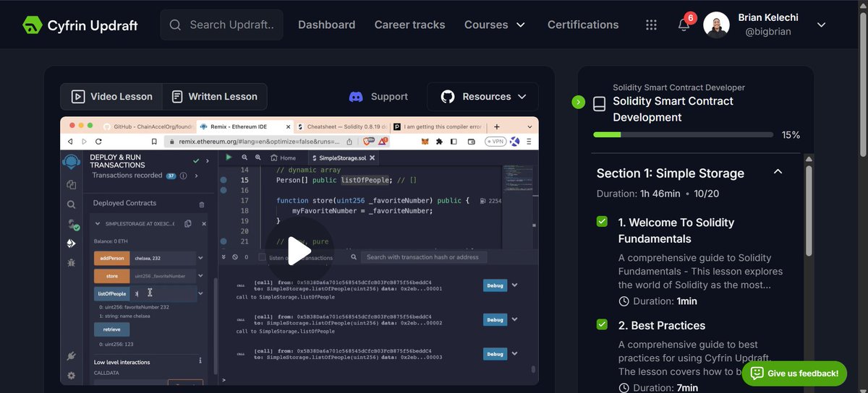Screen dimensions: 868x393
Task: Switch to Video Lesson tab
Action: coord(111,96)
